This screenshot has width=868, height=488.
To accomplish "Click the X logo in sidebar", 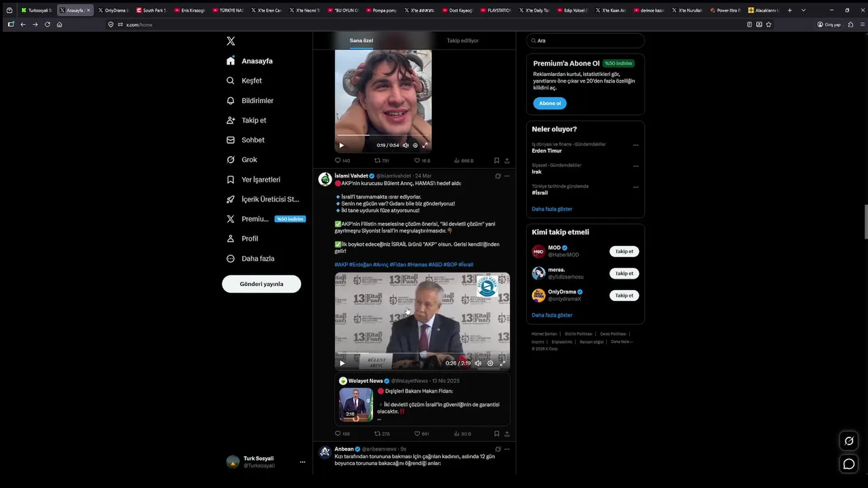I will (x=231, y=41).
